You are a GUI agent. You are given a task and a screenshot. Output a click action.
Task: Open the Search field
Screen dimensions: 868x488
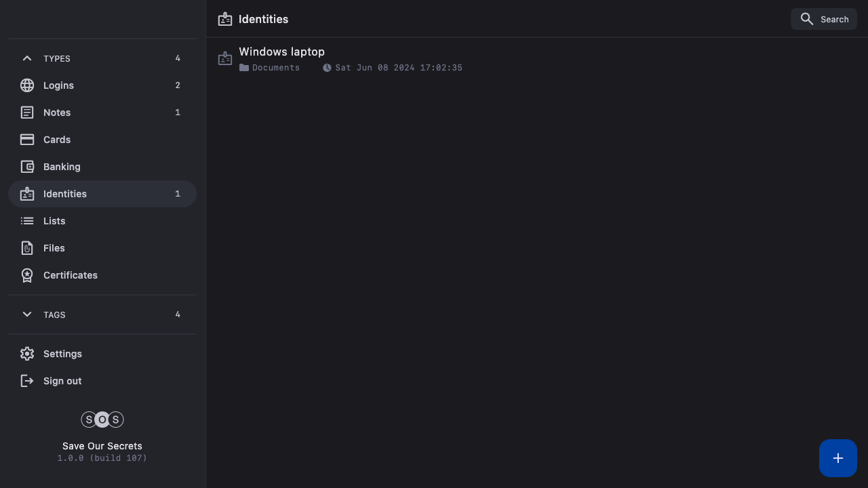tap(824, 19)
